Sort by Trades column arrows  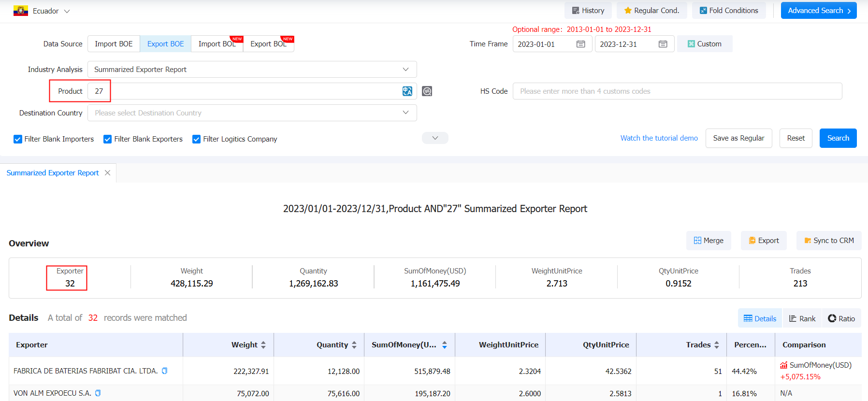717,345
